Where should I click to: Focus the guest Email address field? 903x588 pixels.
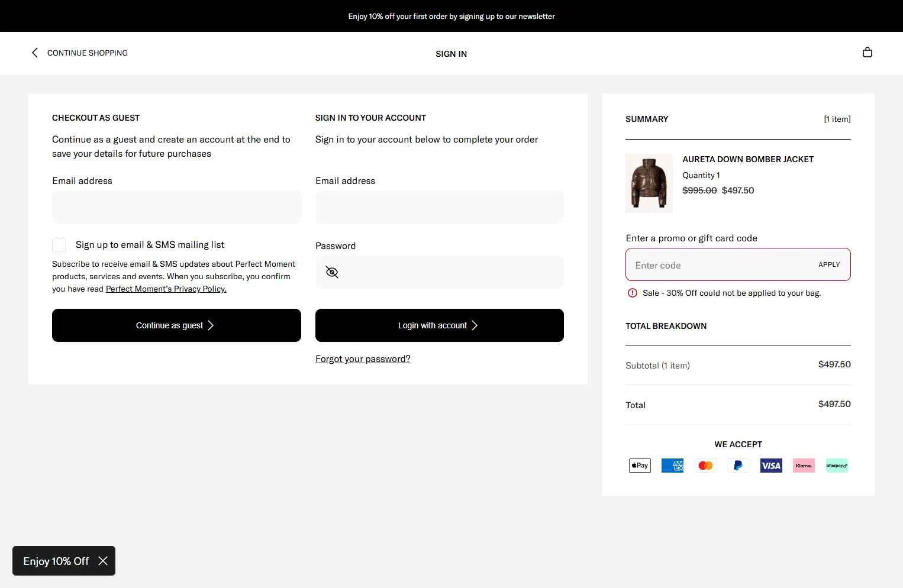(x=176, y=207)
